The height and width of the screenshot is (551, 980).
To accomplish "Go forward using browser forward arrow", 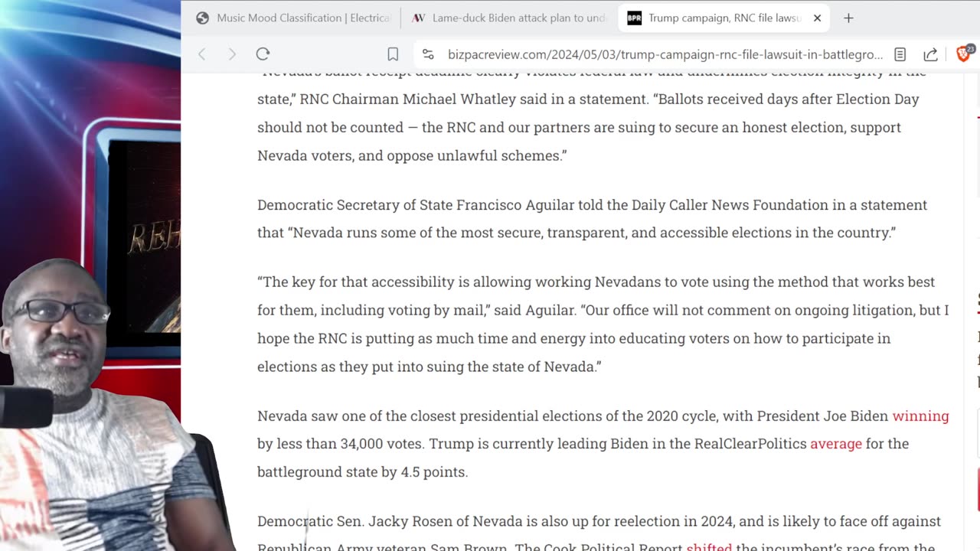I will 232,54.
